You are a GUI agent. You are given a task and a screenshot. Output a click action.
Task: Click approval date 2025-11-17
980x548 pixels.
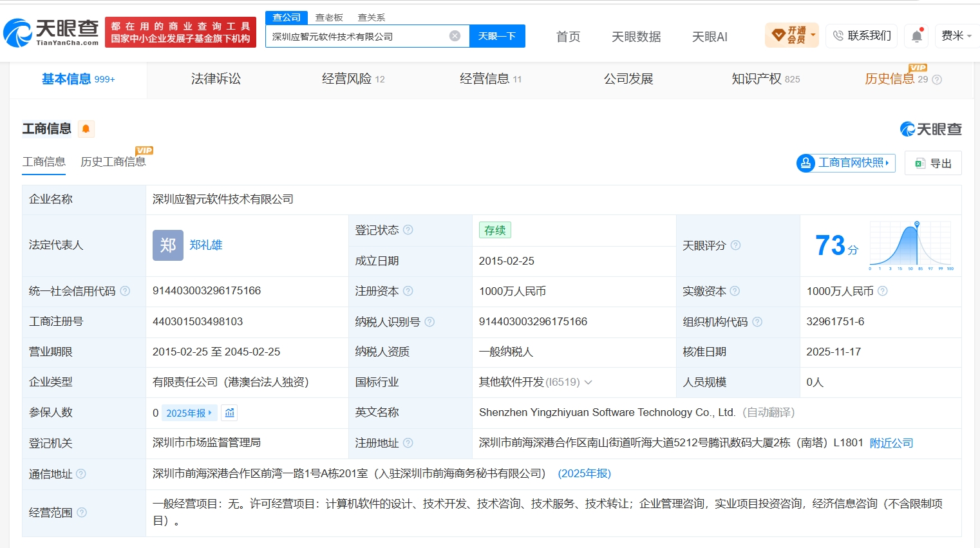(x=834, y=352)
